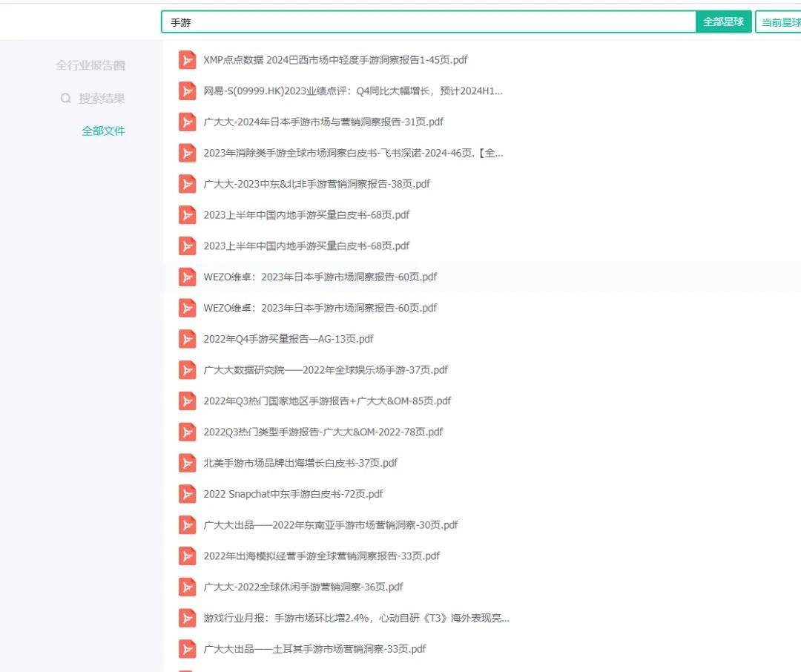
Task: Open file 2022Q3热门类型手游报告-广大大&OM-2022-78页.pdf
Action: 323,432
